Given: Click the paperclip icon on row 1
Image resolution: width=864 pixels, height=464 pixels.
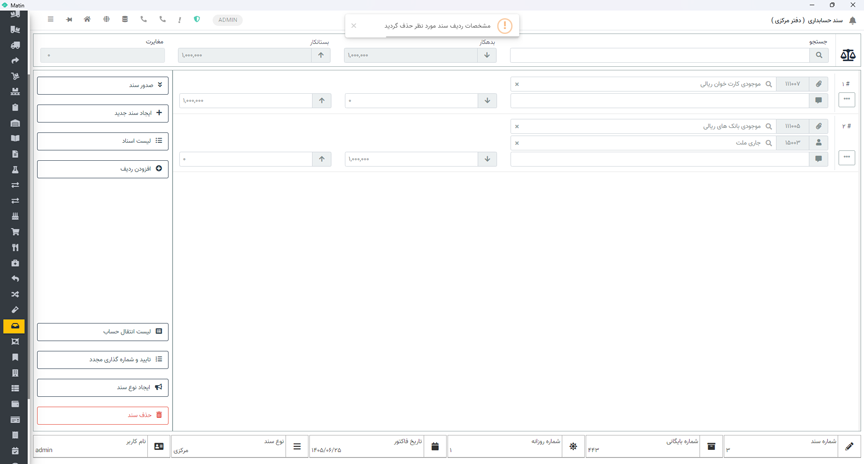Looking at the screenshot, I should click(x=819, y=84).
